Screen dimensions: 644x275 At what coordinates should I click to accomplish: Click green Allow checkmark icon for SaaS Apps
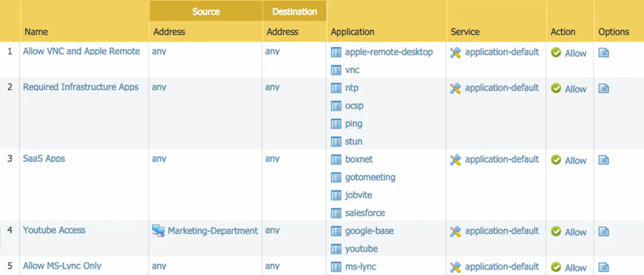click(x=556, y=160)
